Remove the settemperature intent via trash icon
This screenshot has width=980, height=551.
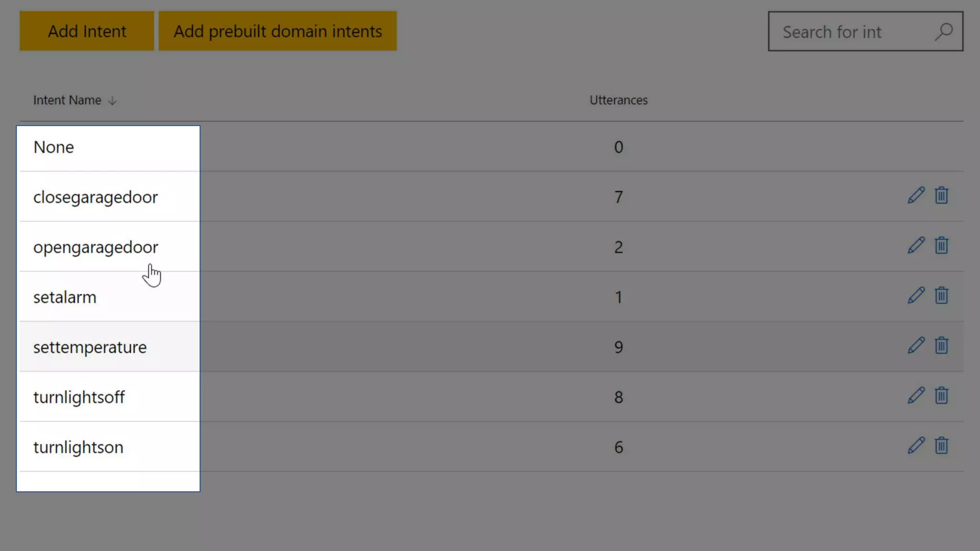[x=941, y=346]
